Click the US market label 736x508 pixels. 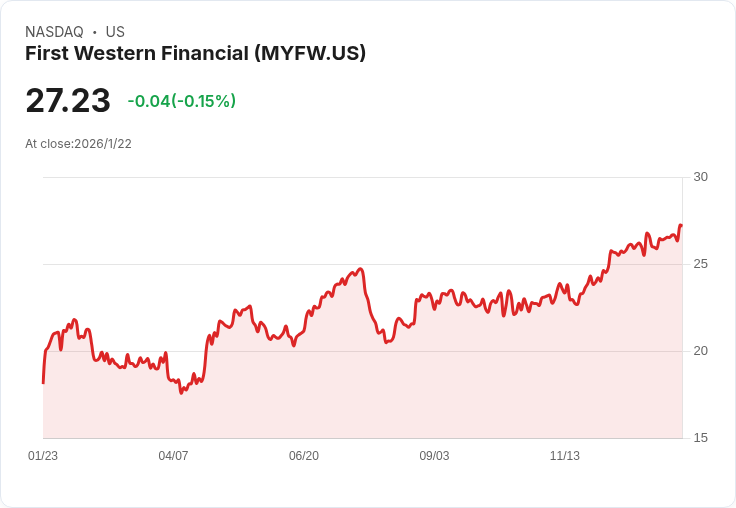[115, 32]
